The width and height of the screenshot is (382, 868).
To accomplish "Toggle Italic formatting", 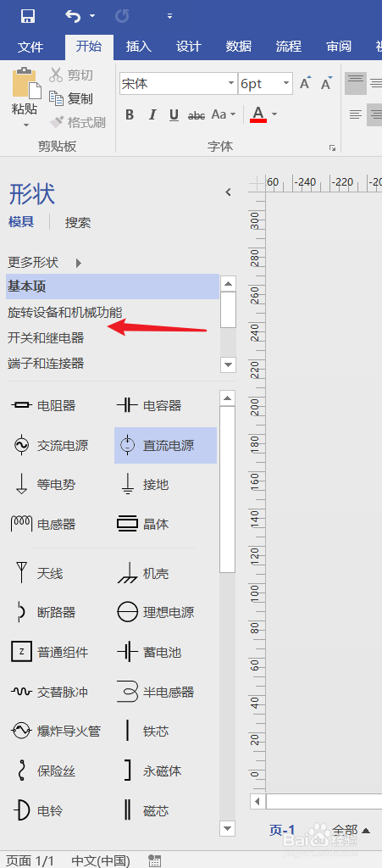I will 152,114.
